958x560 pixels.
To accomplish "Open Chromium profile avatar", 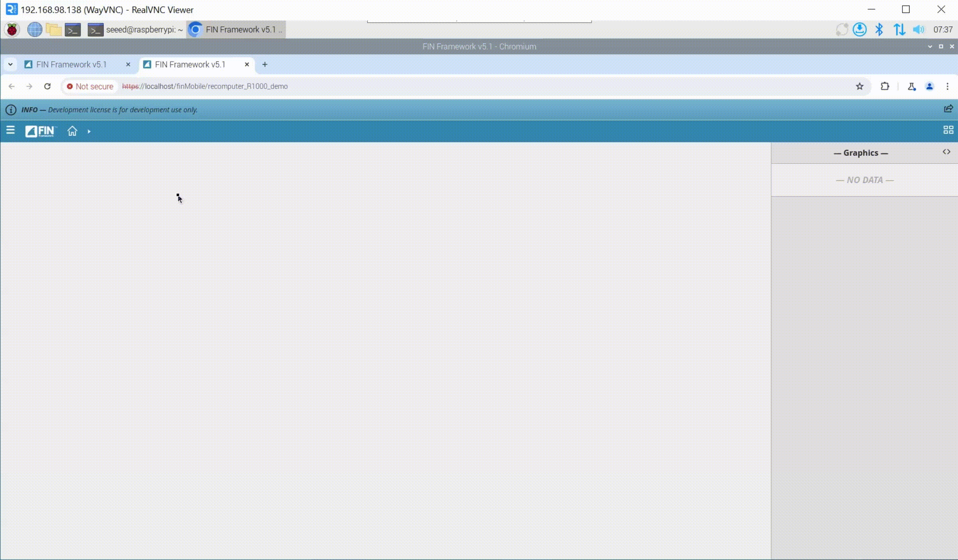I will point(929,86).
